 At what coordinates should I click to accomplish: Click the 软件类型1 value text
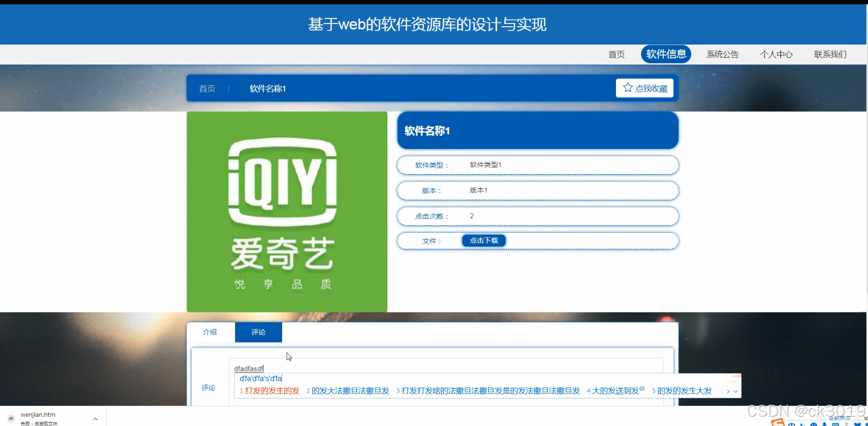coord(486,165)
